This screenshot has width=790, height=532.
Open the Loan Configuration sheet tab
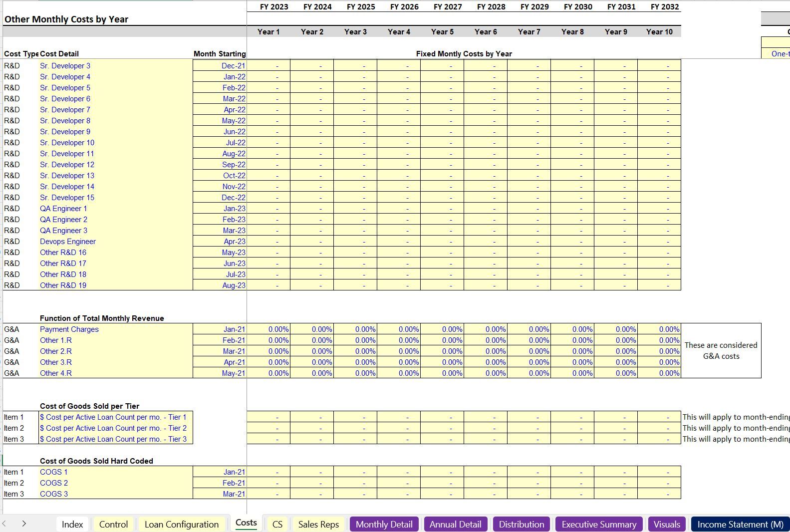(x=182, y=524)
